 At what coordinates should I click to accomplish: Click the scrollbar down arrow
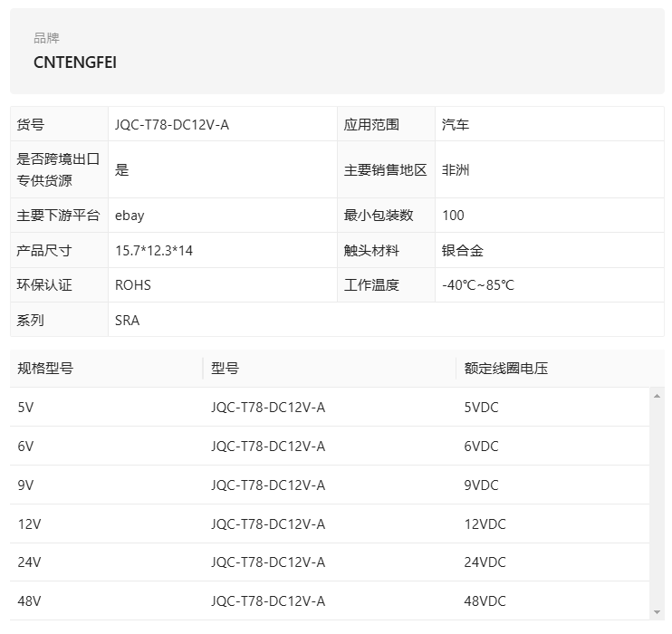coord(657,611)
